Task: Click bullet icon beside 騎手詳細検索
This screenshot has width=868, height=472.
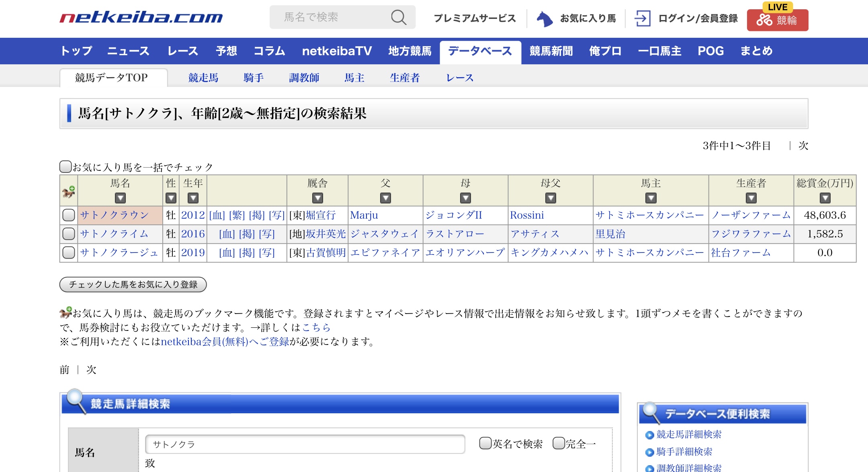Action: [649, 452]
